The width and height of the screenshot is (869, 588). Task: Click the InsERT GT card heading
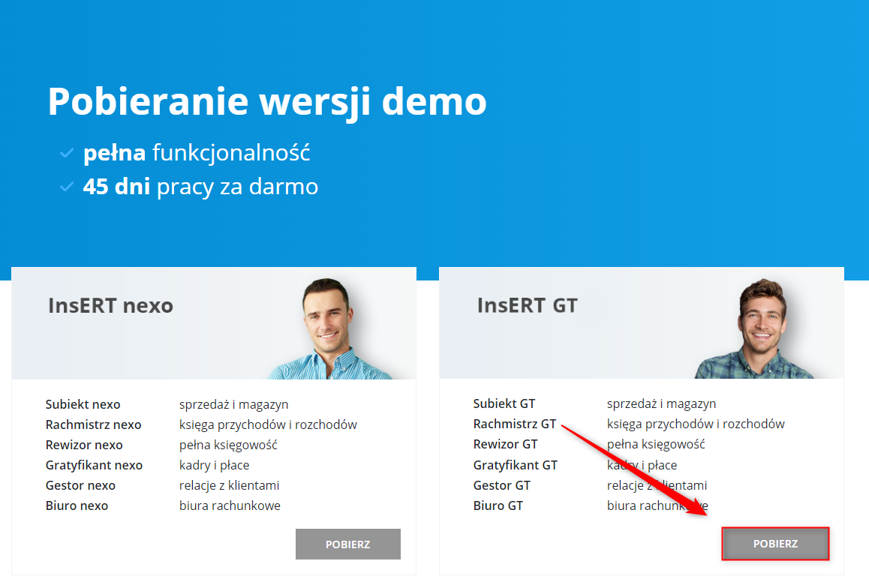pos(528,306)
